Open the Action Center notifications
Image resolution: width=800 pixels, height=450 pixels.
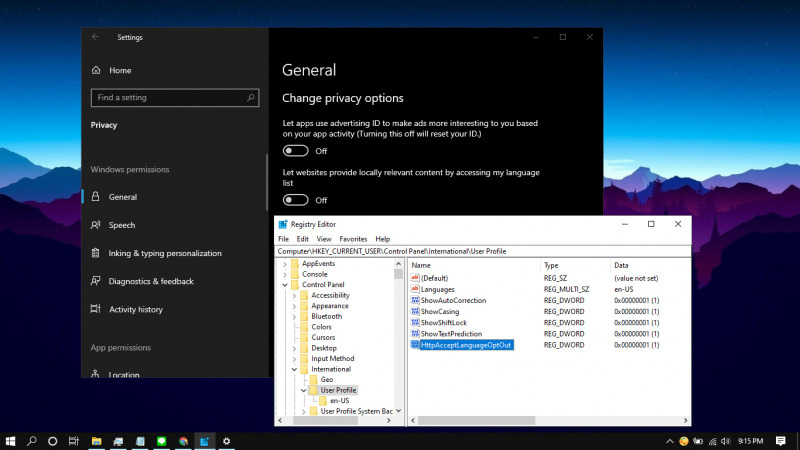[x=781, y=441]
